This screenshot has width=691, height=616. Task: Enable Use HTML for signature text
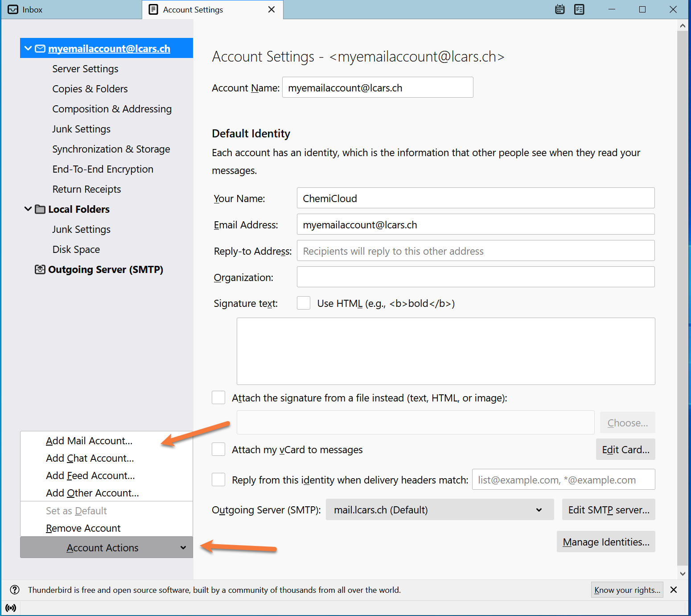(304, 303)
